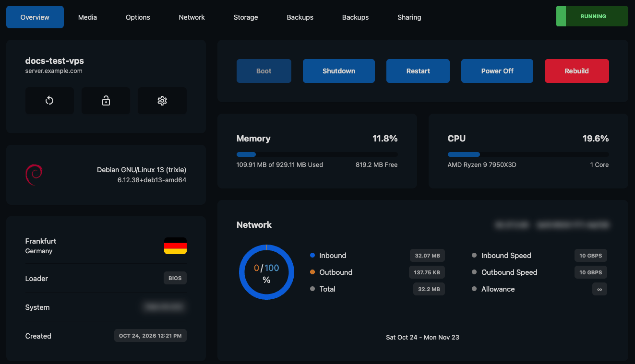Click the 19.6% CPU percentage
Viewport: 635px width, 364px height.
[596, 139]
